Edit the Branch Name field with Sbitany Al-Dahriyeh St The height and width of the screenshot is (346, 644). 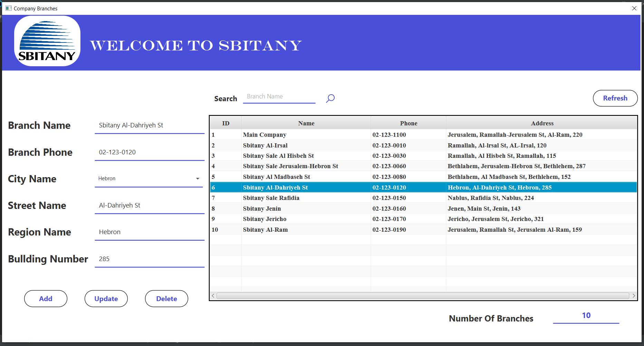coord(150,125)
